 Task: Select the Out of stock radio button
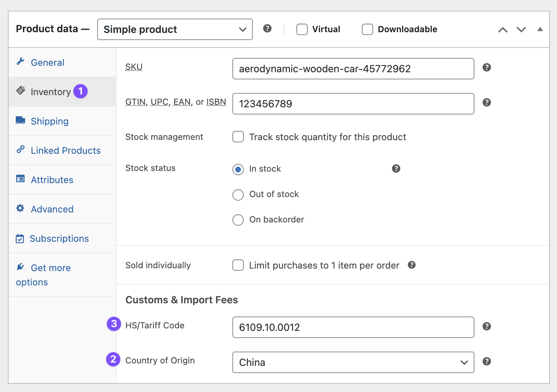[238, 195]
